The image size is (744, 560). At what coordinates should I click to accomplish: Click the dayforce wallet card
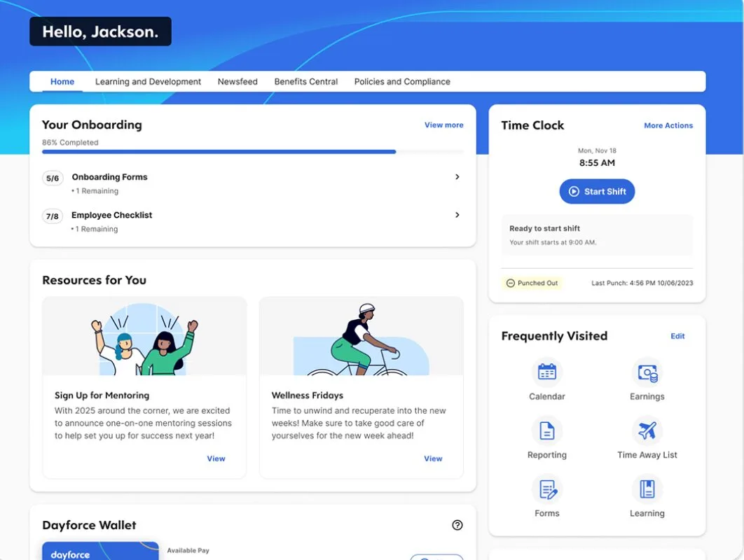[x=100, y=551]
